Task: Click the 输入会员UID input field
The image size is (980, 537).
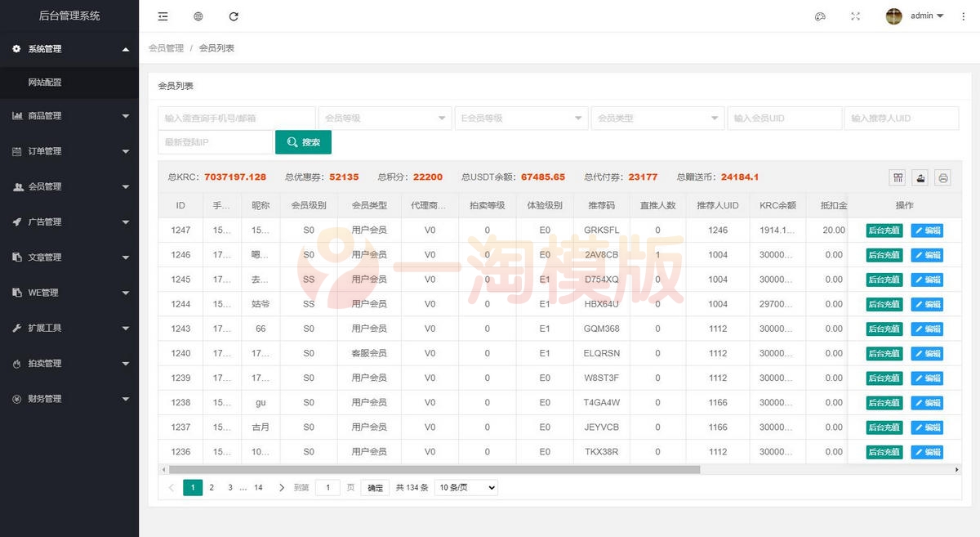Action: [x=784, y=118]
